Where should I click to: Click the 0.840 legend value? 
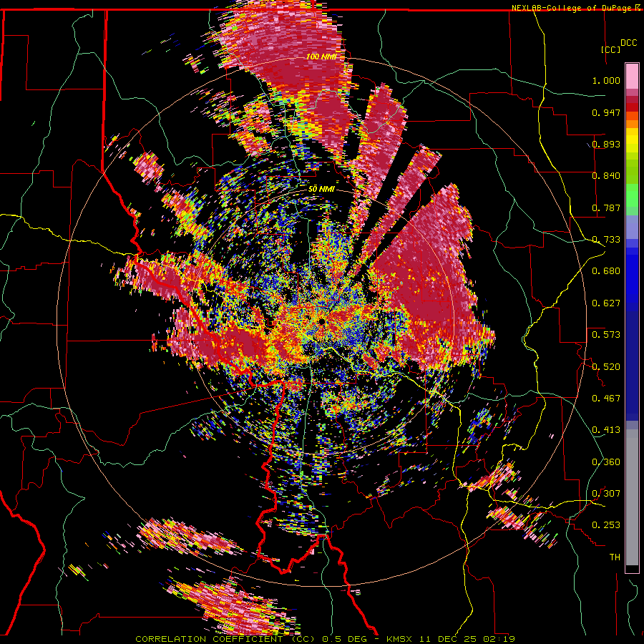tap(606, 176)
